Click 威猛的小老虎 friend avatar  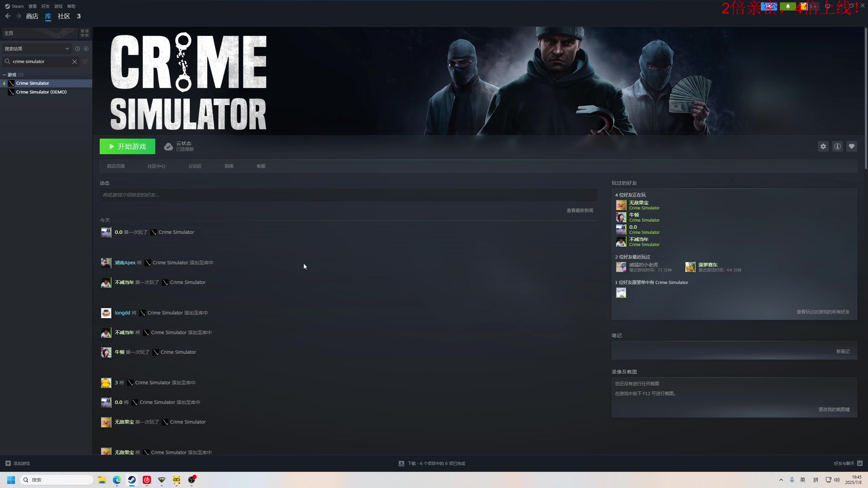click(621, 267)
